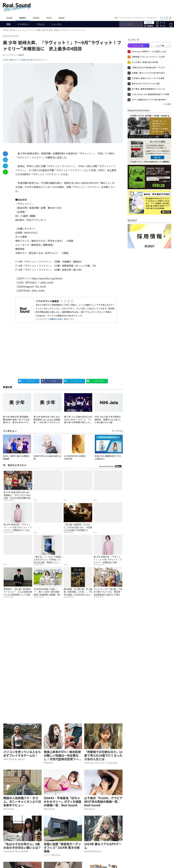Screen dimensions: 174x868
Task: Select the ブック search scope option
Action: pos(161,26)
